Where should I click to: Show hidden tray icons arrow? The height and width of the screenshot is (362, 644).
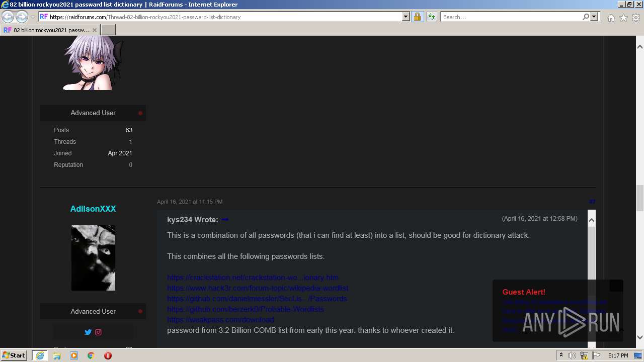[561, 355]
